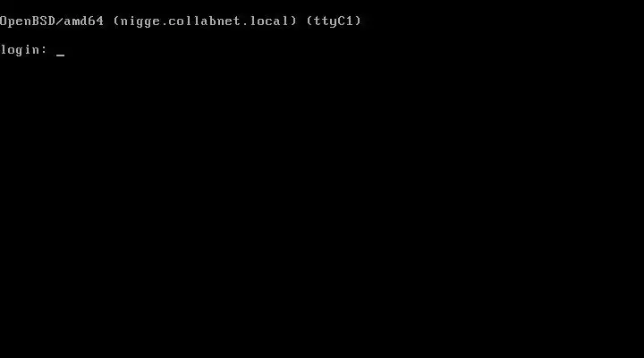Click the "collabnet" part of hostname
Viewport: 644px width, 358px height.
pyautogui.click(x=205, y=21)
